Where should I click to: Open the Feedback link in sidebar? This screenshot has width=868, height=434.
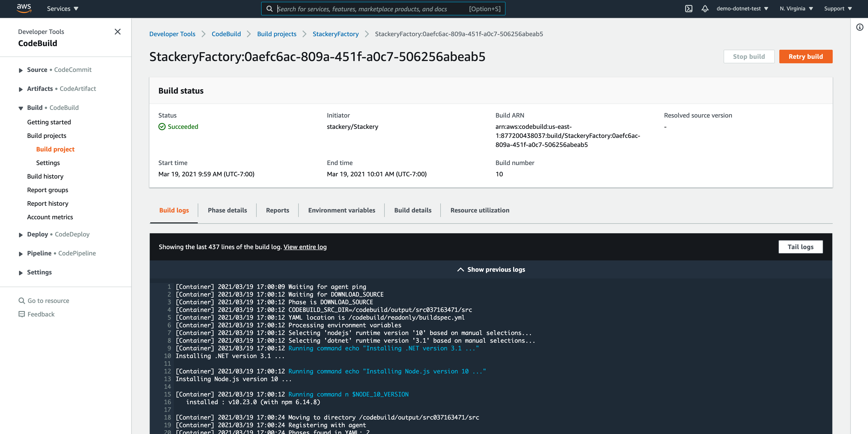(41, 314)
